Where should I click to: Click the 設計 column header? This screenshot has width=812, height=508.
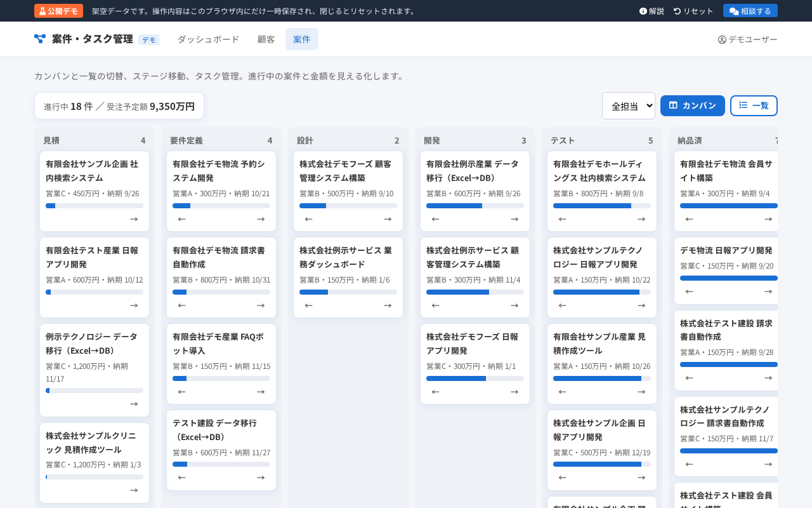348,140
